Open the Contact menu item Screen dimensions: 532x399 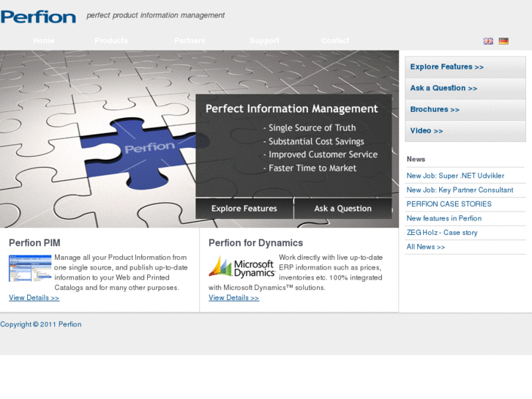(x=335, y=41)
